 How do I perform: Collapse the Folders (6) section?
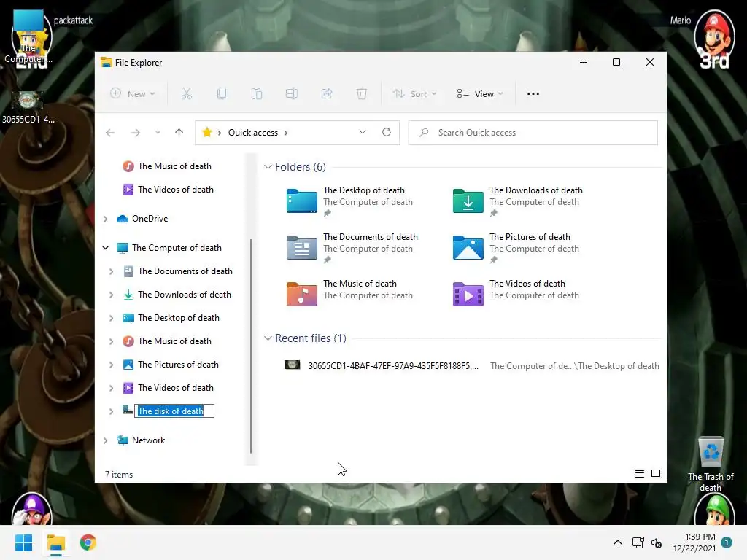[x=268, y=167]
